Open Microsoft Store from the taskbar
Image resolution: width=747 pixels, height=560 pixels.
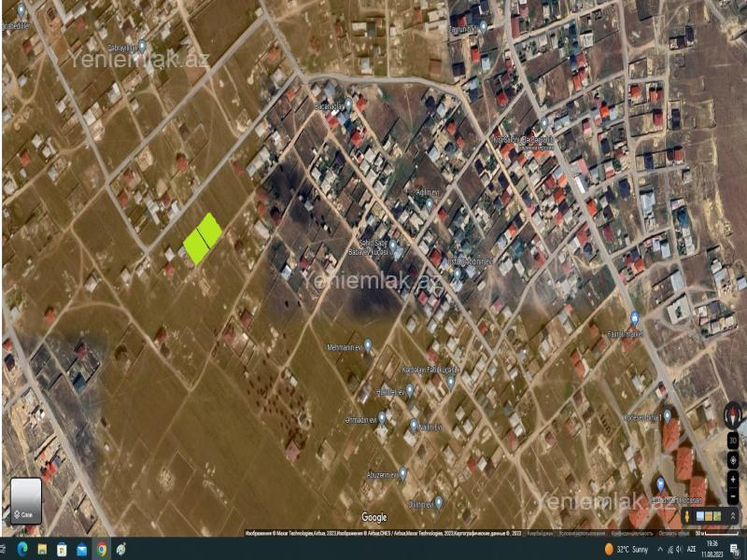coord(62,549)
